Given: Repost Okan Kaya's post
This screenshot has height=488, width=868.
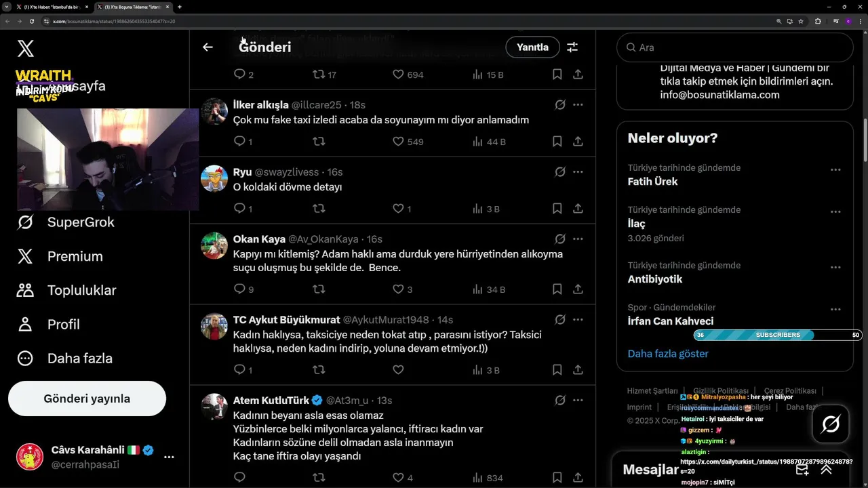Looking at the screenshot, I should pos(319,289).
